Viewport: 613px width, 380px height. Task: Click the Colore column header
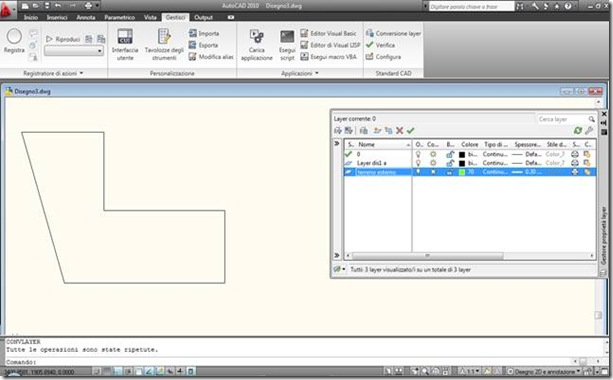click(470, 145)
